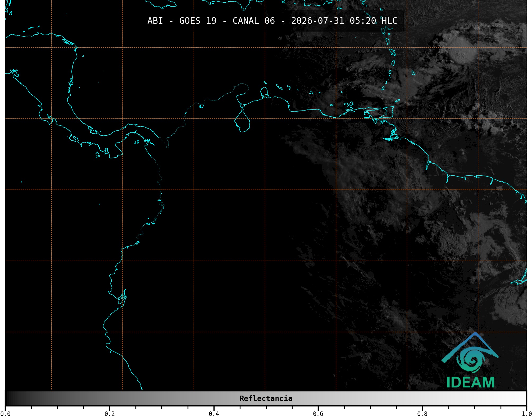Click the colorbar tick label '0.8'
Viewport: 532px width, 417px height.
pyautogui.click(x=422, y=414)
